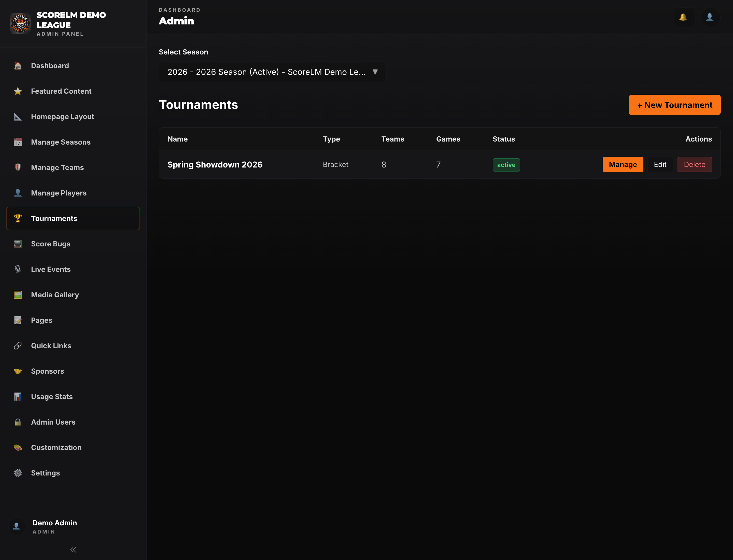Click the Homepage Layout ruler icon
733x560 pixels.
(18, 117)
